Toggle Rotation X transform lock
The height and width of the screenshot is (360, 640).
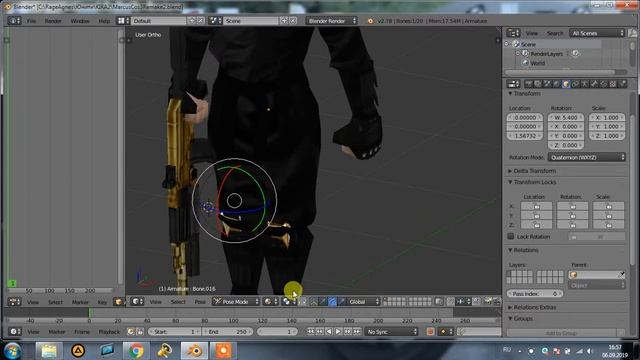tap(572, 207)
